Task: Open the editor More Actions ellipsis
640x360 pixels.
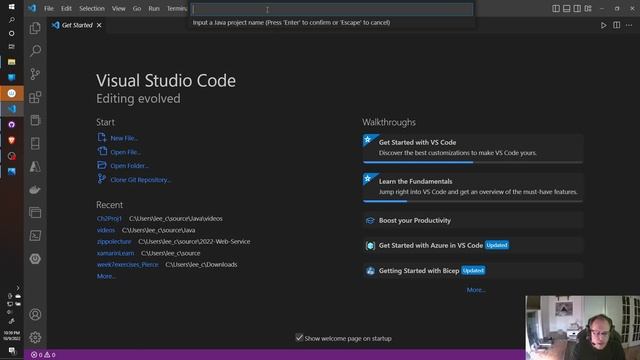Action: 629,25
